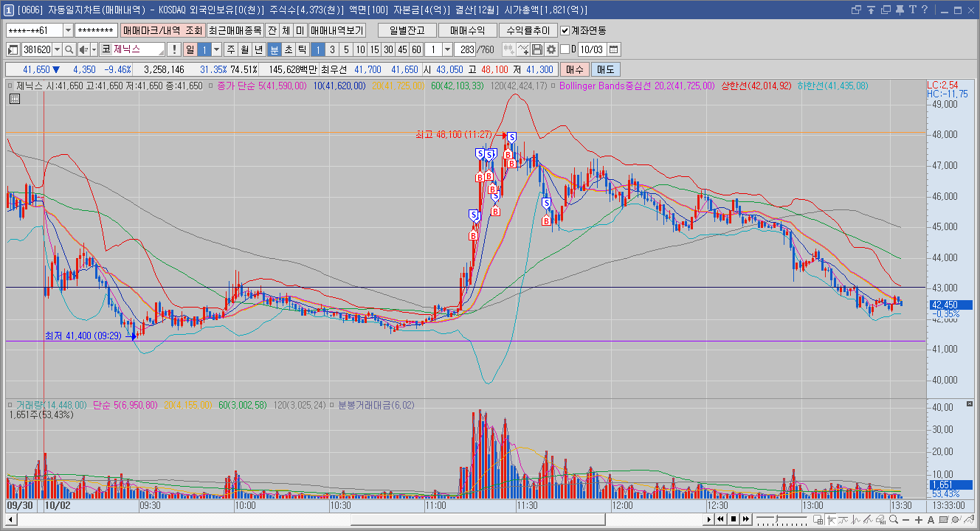This screenshot has width=980, height=531.
Task: Zoom in chart with the plus icon
Action: point(918,520)
